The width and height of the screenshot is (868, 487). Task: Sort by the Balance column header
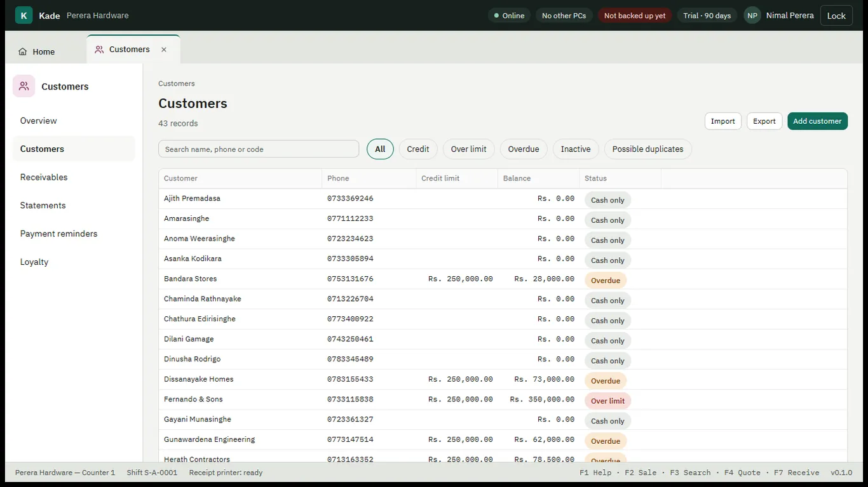pos(538,178)
